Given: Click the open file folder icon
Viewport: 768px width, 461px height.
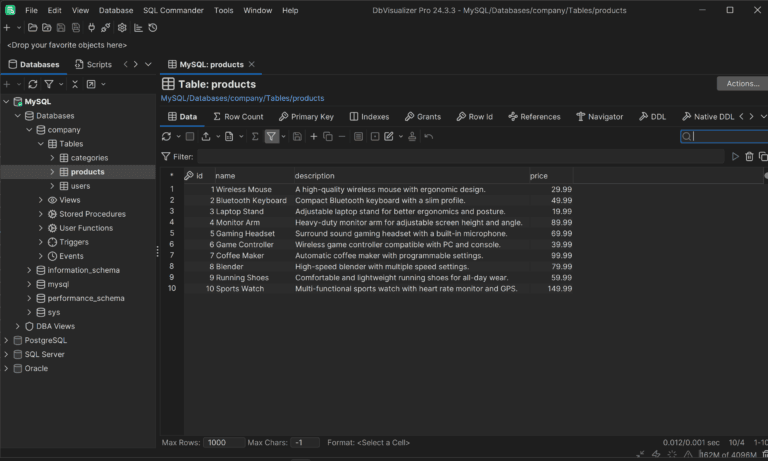Looking at the screenshot, I should click(x=32, y=28).
